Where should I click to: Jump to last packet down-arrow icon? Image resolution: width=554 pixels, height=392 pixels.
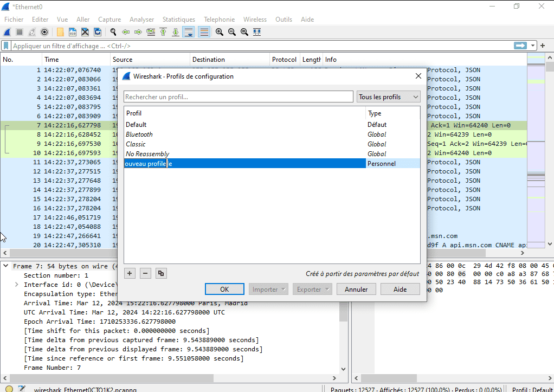176,32
